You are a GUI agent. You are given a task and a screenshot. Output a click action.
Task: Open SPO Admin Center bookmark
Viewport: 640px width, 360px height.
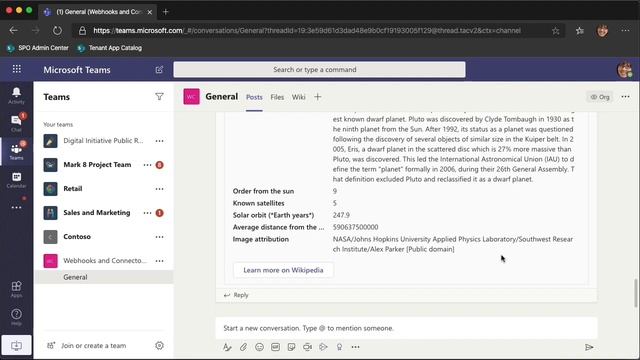[38, 48]
